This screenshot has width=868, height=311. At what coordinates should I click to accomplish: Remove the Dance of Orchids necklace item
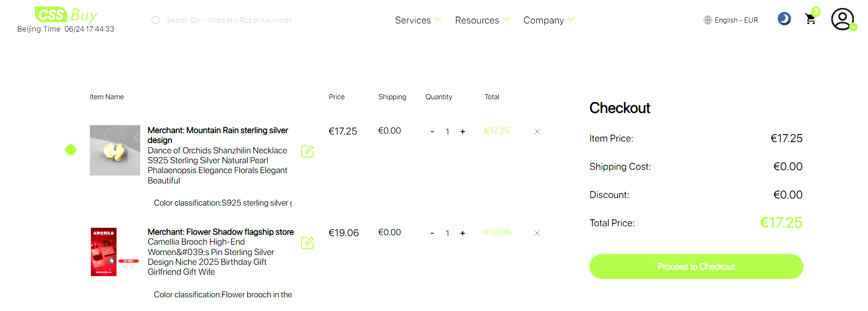(537, 132)
